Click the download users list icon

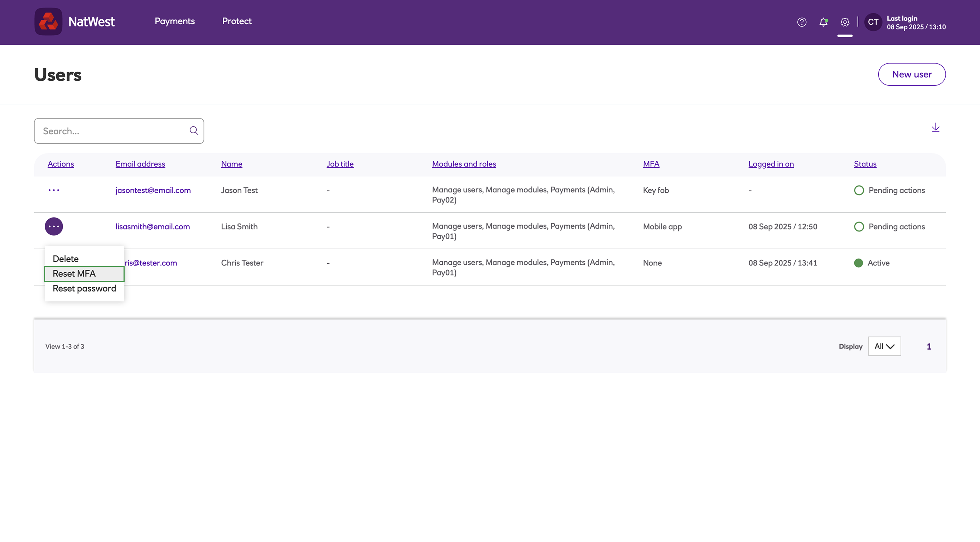936,128
